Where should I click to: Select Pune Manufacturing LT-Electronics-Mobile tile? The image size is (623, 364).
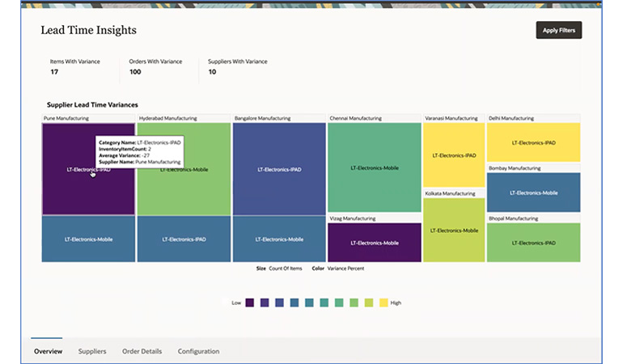tap(88, 239)
